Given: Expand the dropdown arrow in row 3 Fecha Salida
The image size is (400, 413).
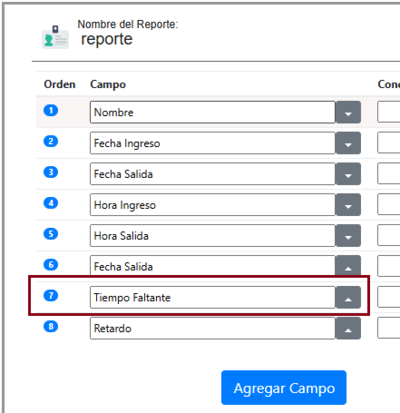Looking at the screenshot, I should point(348,174).
